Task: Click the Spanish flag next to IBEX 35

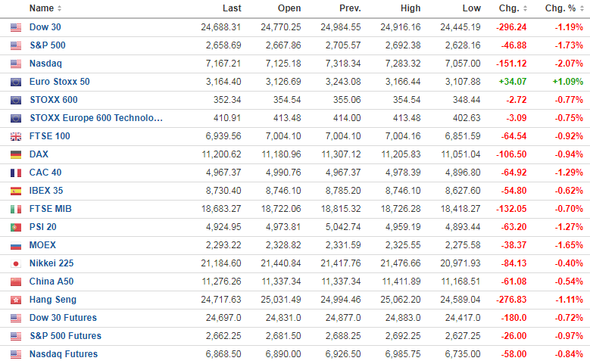Action: 16,191
